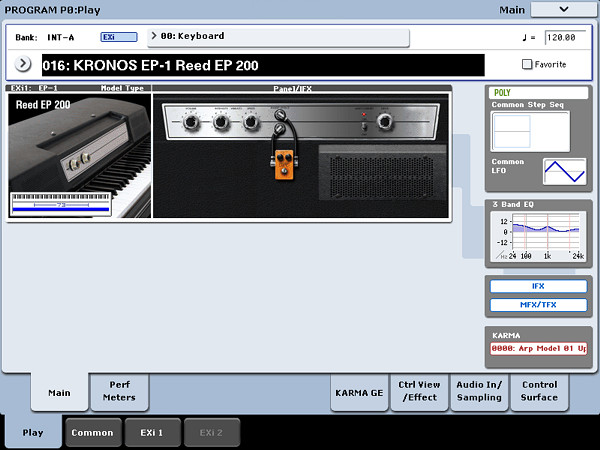Switch to the Main tab

59,393
